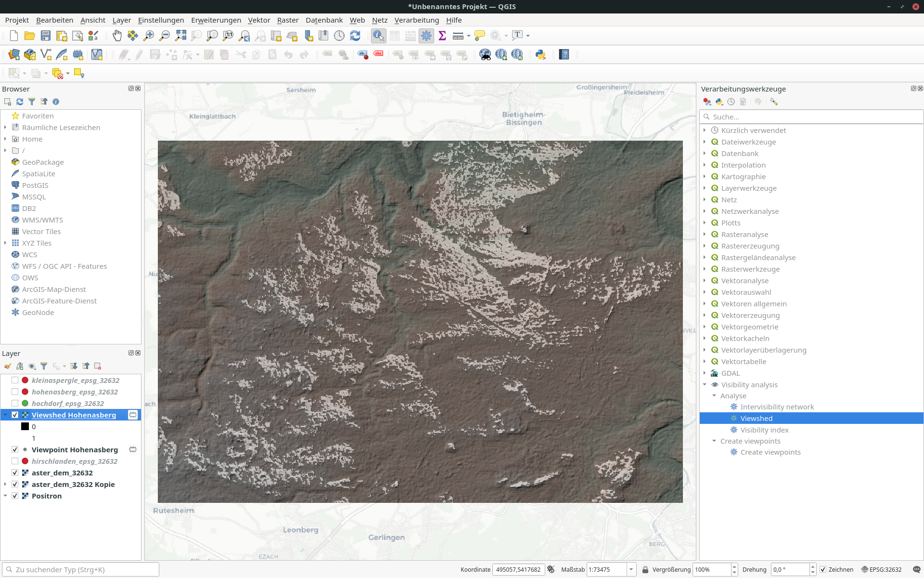Select Map Tips speech bubble tool
Viewport: 924px width, 578px height.
pyautogui.click(x=480, y=36)
